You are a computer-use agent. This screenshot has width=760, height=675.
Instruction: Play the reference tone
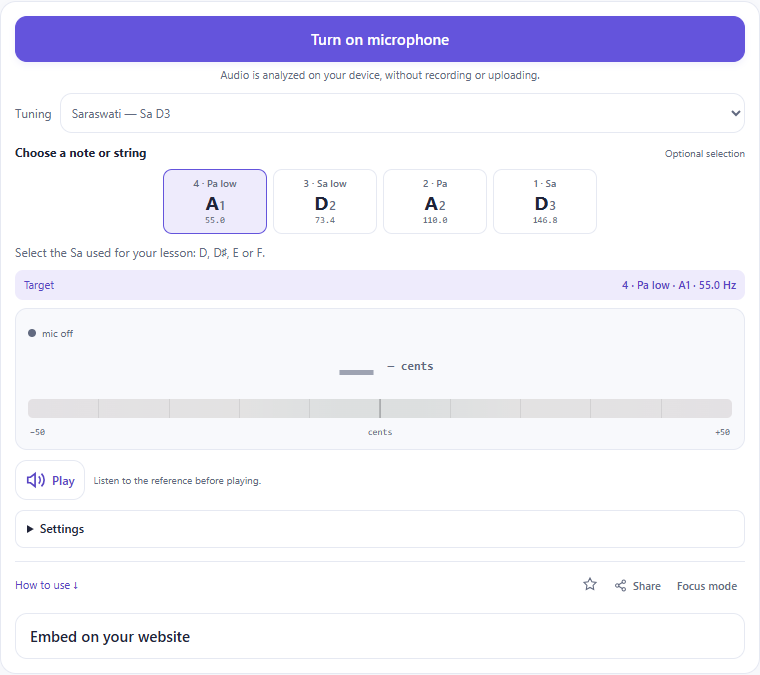click(x=50, y=480)
